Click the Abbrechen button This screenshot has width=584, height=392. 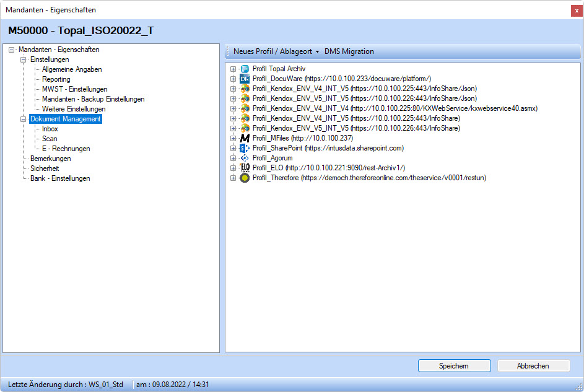[533, 366]
